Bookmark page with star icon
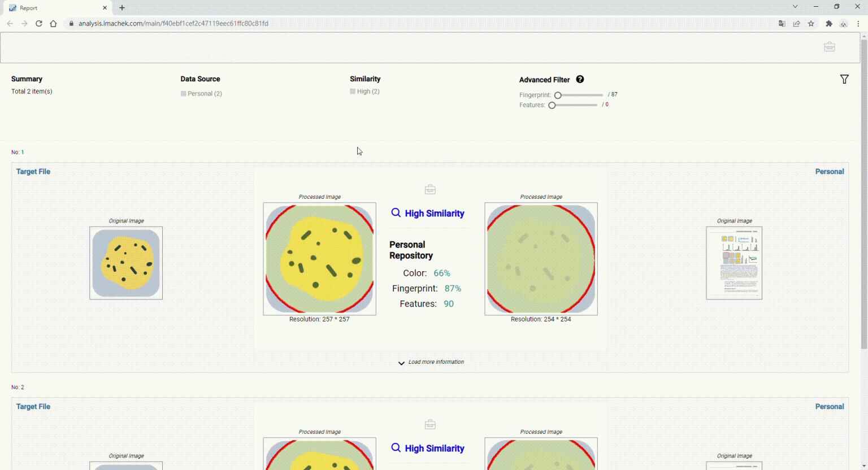Image resolution: width=868 pixels, height=470 pixels. (x=811, y=24)
